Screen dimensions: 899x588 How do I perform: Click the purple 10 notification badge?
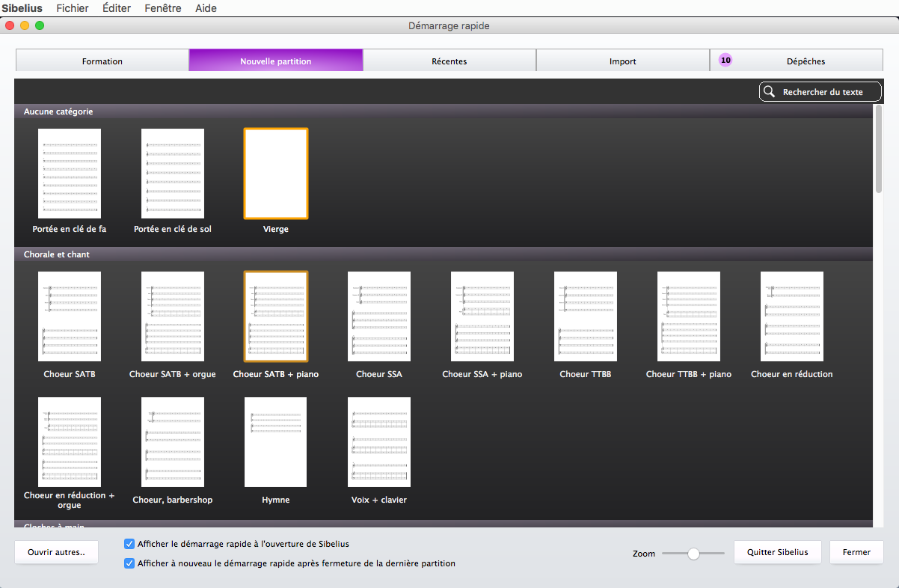point(725,60)
